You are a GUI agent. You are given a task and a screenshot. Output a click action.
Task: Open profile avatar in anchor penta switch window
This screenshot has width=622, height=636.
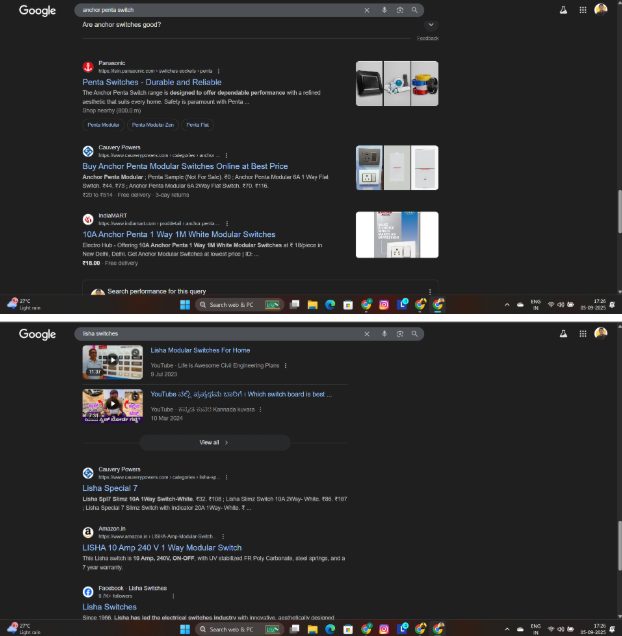click(601, 10)
